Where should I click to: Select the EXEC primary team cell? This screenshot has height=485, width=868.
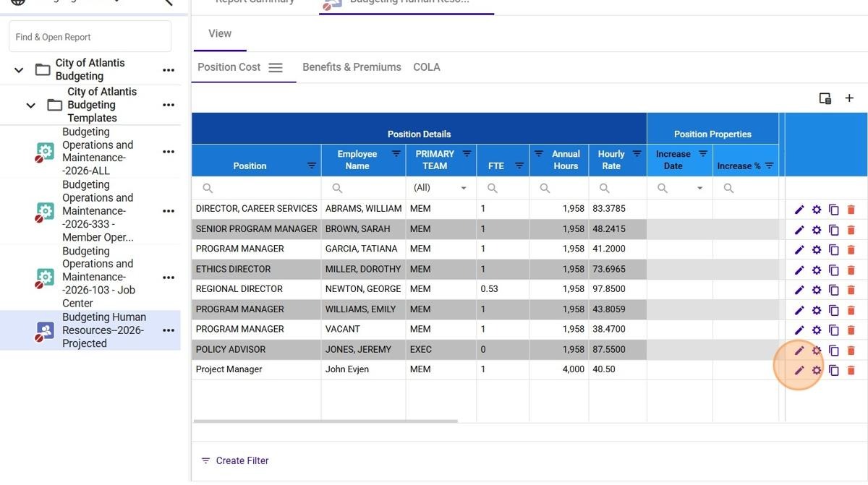point(441,350)
